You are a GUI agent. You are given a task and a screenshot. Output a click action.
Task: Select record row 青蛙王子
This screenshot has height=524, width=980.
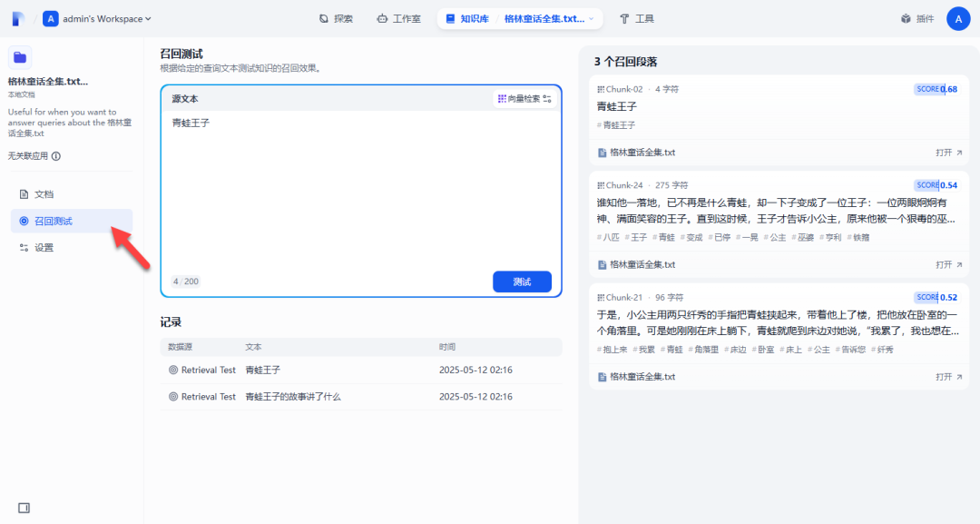coord(361,371)
